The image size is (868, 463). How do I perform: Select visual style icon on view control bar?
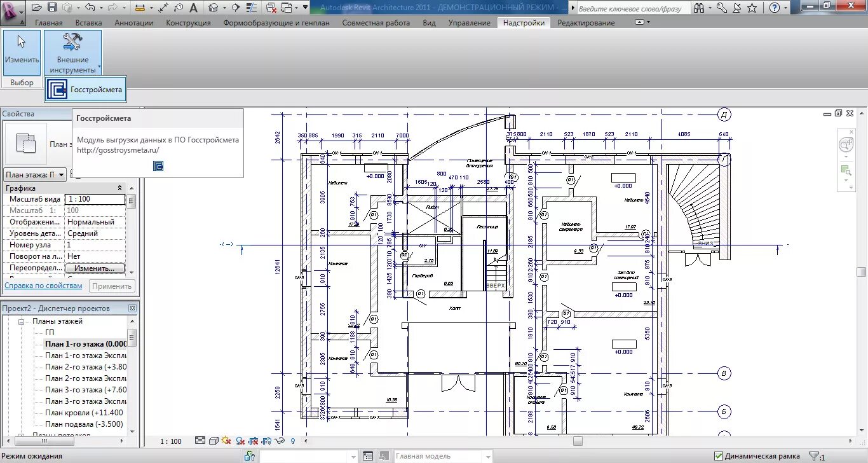(214, 440)
